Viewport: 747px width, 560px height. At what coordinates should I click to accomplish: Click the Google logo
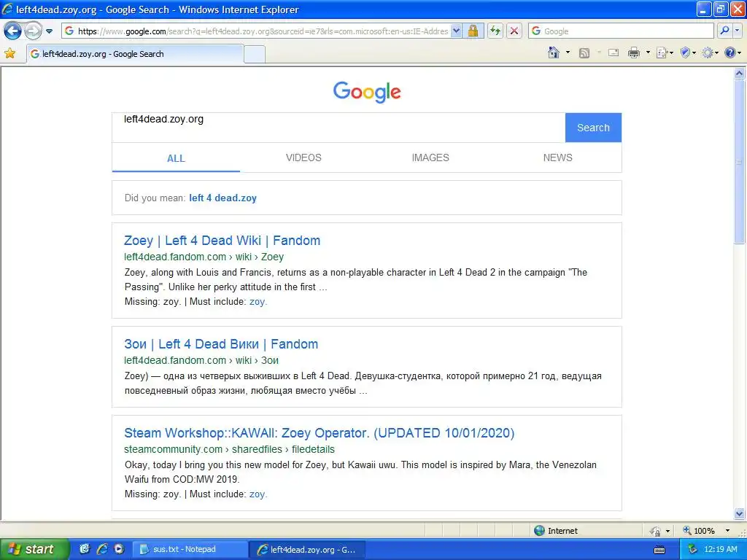[367, 92]
